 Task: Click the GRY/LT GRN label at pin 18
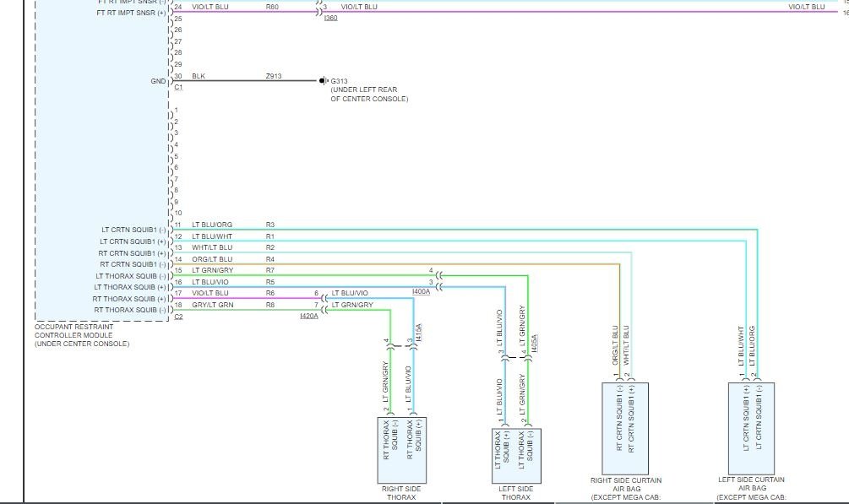(x=212, y=305)
